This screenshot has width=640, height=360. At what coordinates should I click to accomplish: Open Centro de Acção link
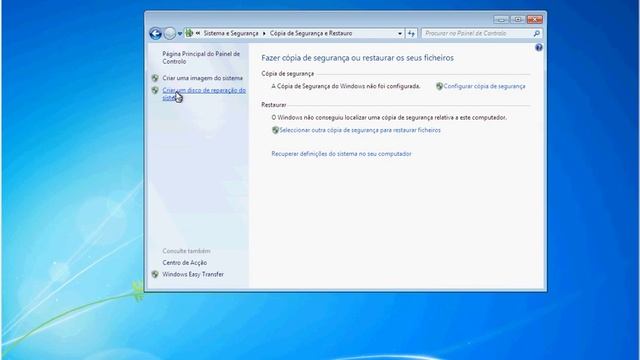[x=184, y=263]
